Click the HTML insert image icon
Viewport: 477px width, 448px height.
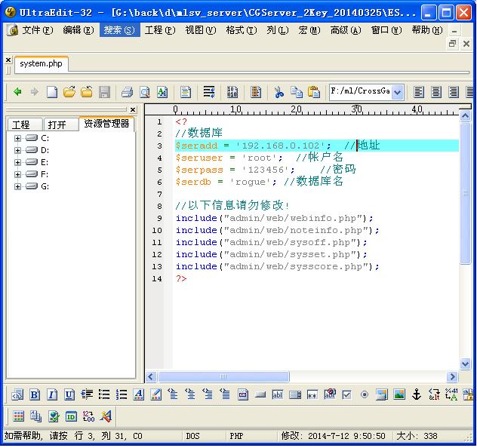coord(399,394)
